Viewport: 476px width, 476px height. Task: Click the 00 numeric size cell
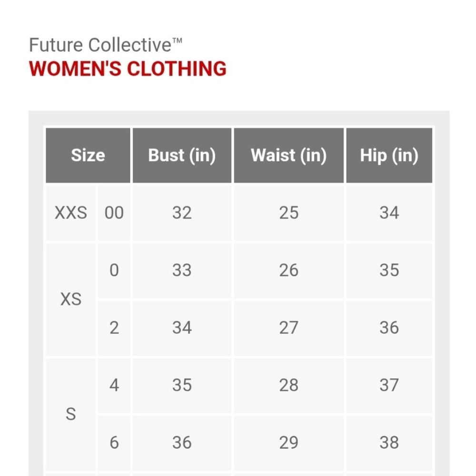pyautogui.click(x=114, y=213)
